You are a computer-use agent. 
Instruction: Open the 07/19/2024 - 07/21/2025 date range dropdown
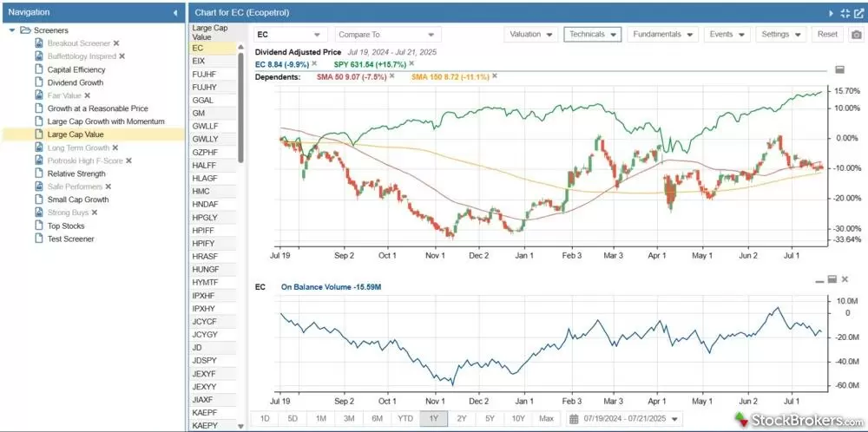tap(626, 419)
